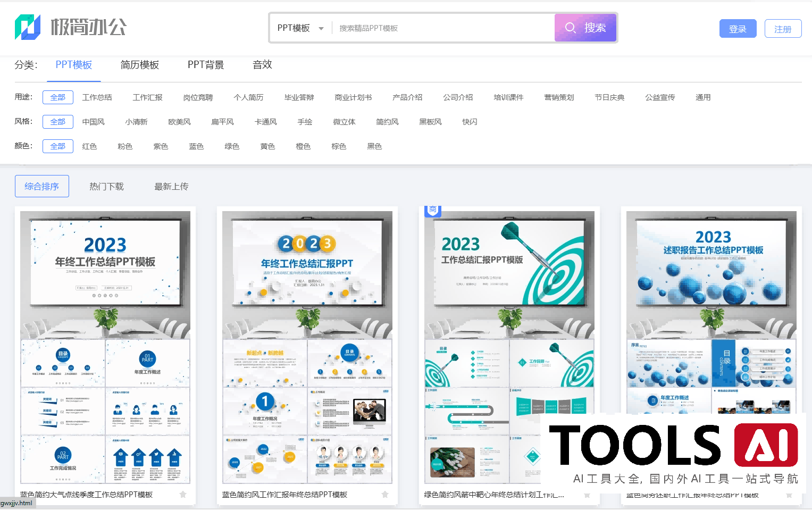Switch to the 简历模板 category tab
This screenshot has height=510, width=812.
[x=139, y=65]
